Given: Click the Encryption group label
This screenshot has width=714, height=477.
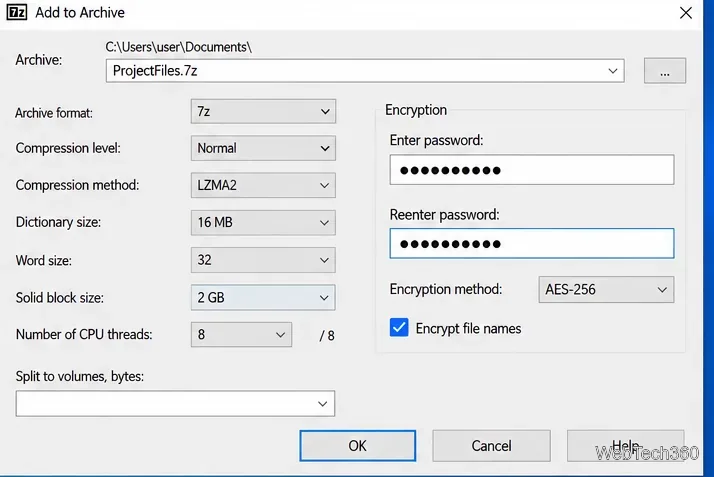Looking at the screenshot, I should (416, 110).
